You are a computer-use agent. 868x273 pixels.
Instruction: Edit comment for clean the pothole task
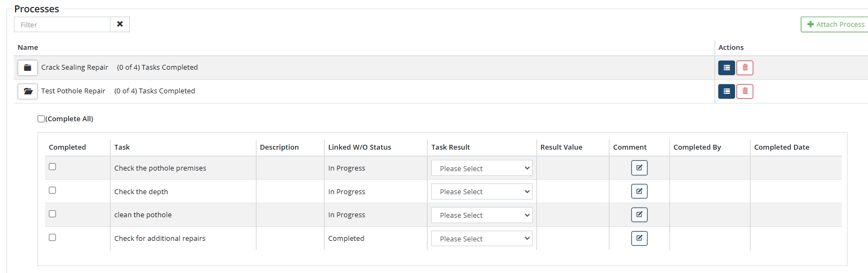[x=639, y=215]
